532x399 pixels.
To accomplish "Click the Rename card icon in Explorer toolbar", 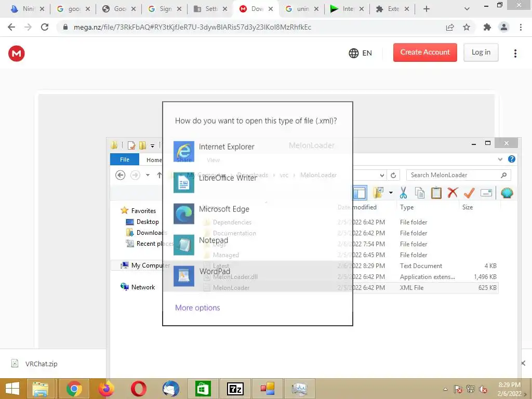I will (x=486, y=193).
